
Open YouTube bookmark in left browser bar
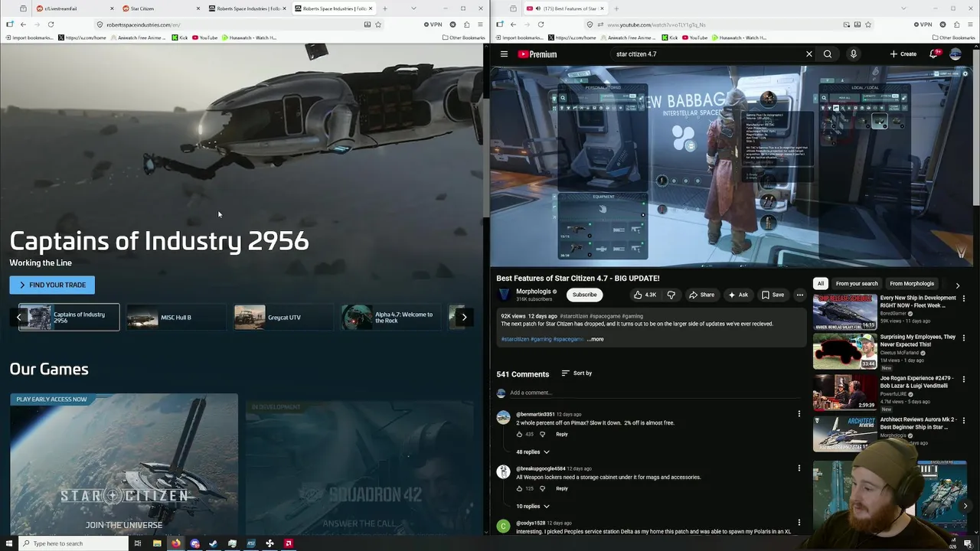tap(204, 37)
